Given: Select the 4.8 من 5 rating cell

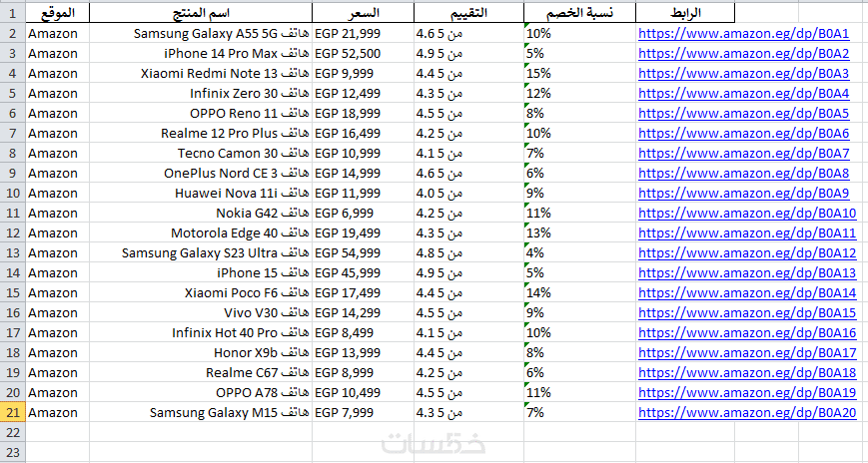Looking at the screenshot, I should pyautogui.click(x=468, y=252).
